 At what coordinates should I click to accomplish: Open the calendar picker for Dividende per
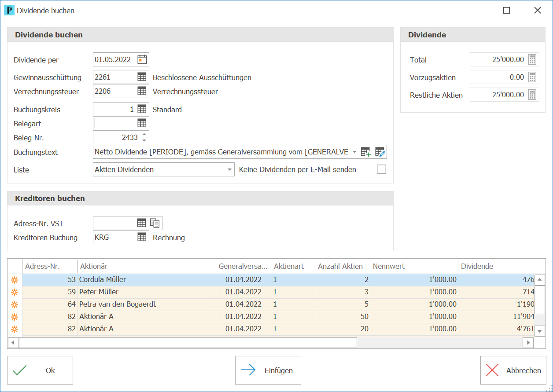[x=142, y=59]
